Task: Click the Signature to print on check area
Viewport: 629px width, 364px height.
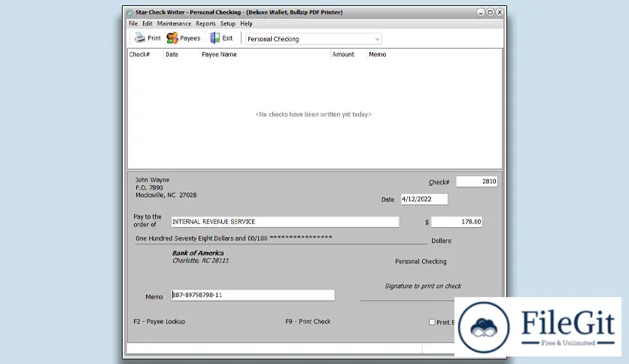Action: [x=423, y=287]
